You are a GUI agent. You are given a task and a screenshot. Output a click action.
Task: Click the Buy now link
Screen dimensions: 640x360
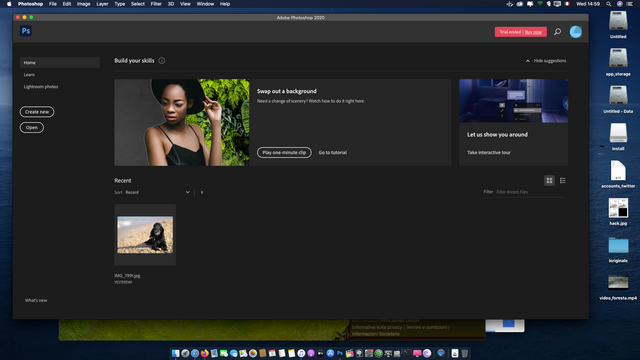pos(533,32)
